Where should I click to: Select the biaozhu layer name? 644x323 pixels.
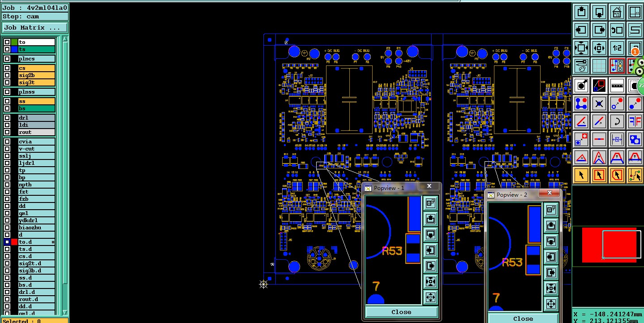point(37,228)
